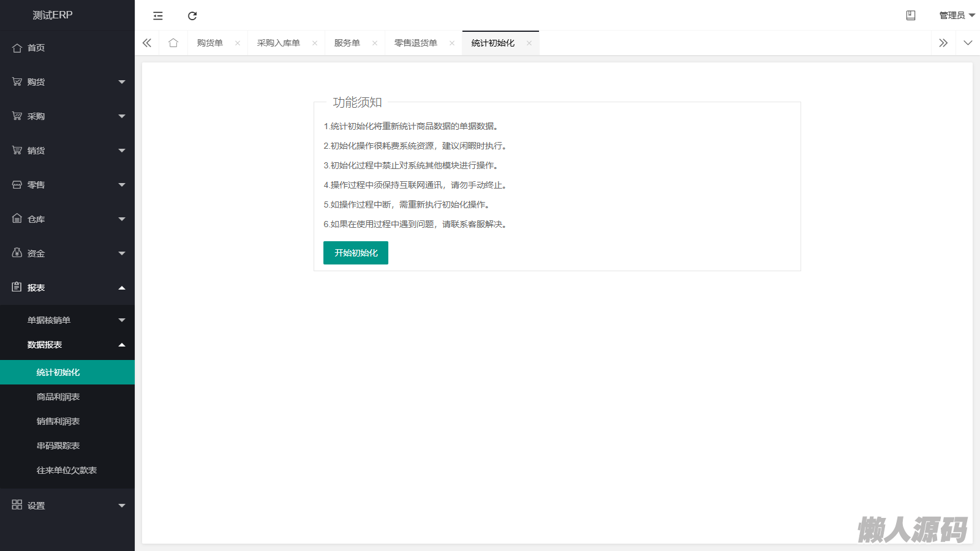Expand the 仓库 sidebar menu

67,219
